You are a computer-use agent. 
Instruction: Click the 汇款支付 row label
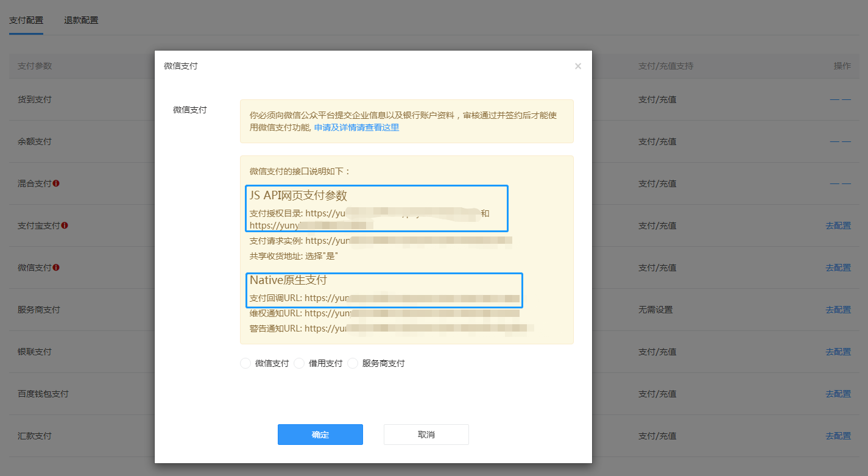click(35, 436)
